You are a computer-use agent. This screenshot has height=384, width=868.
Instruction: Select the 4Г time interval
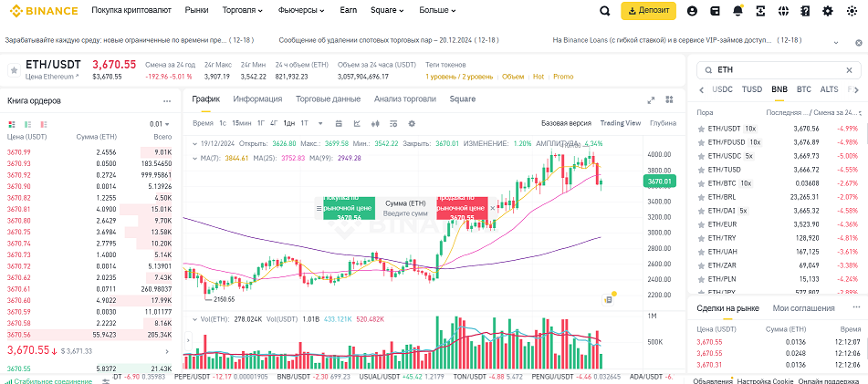(274, 123)
